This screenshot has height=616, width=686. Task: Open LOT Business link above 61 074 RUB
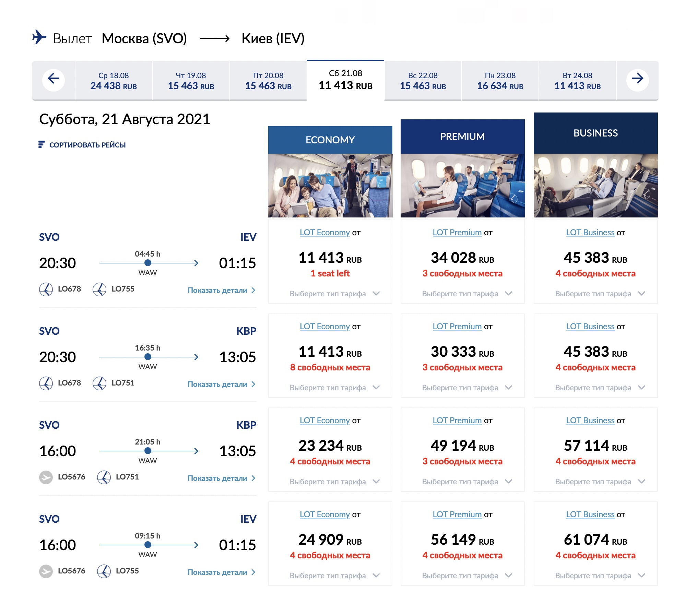pyautogui.click(x=590, y=514)
